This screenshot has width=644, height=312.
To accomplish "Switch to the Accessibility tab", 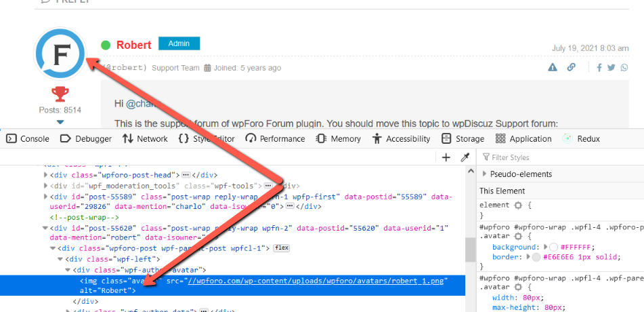I will click(401, 139).
